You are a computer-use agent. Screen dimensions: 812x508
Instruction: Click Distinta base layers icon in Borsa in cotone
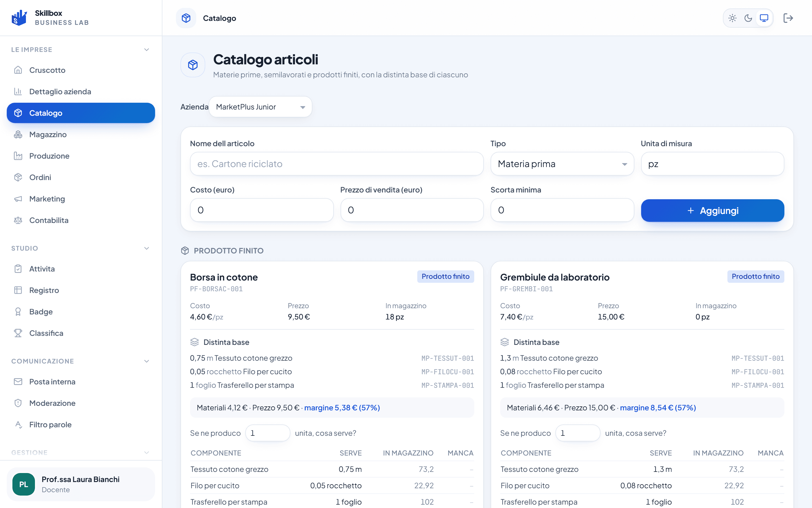coord(195,342)
